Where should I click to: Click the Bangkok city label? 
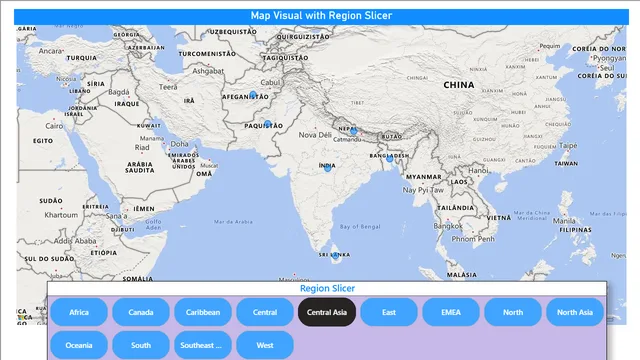448,226
